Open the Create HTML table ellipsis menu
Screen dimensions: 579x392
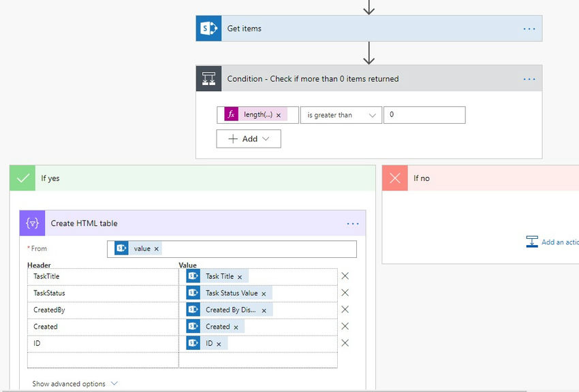click(x=353, y=223)
